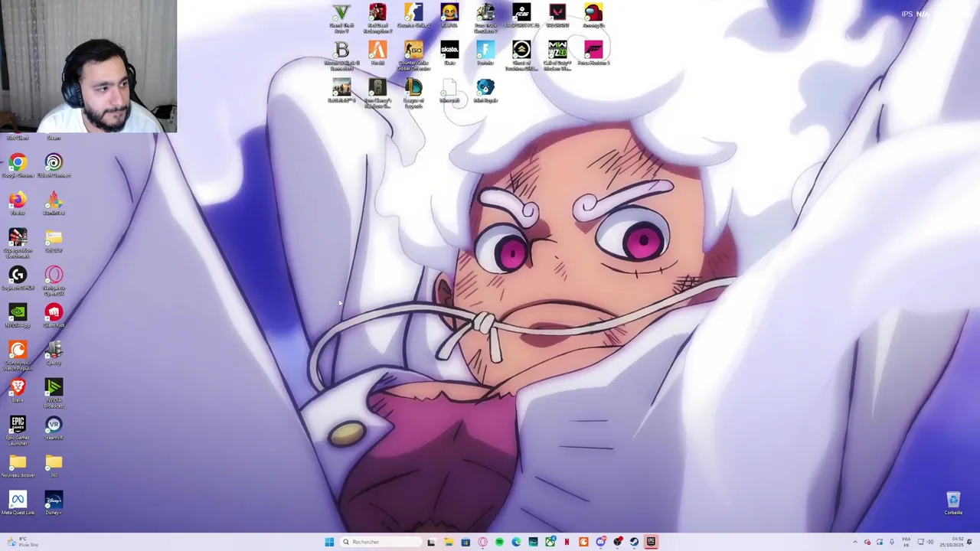Open the BurnAware desktop icon
980x551 pixels.
click(54, 203)
